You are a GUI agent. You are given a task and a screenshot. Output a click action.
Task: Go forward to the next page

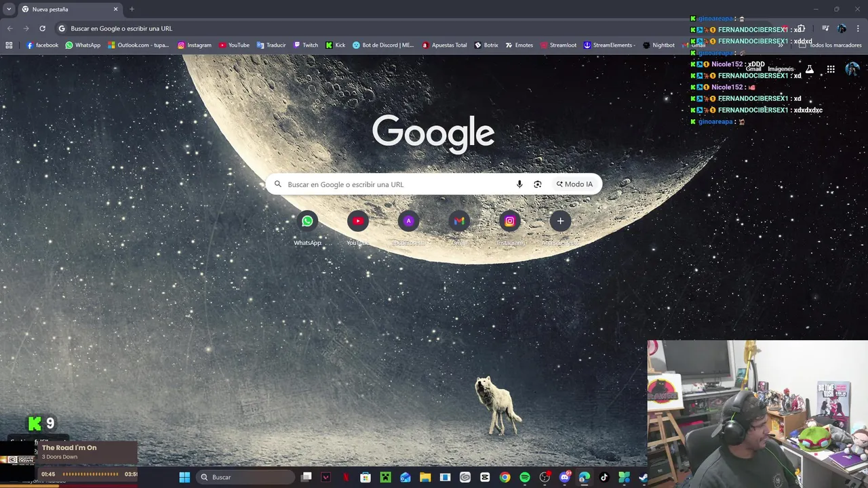26,28
